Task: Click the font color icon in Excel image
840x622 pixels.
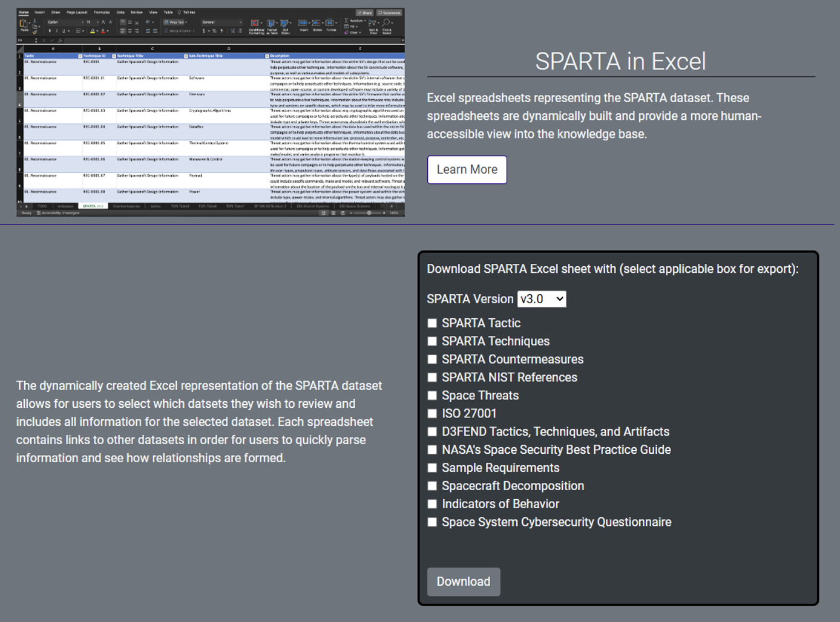Action: [103, 31]
